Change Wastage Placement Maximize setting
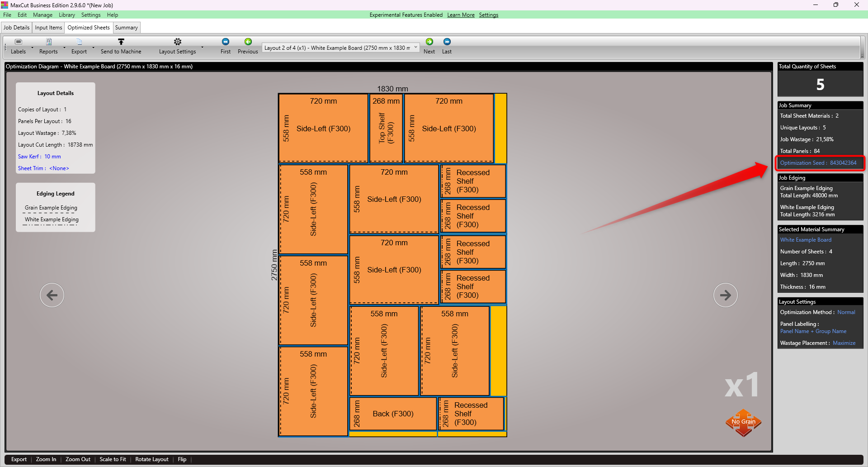 pyautogui.click(x=844, y=343)
